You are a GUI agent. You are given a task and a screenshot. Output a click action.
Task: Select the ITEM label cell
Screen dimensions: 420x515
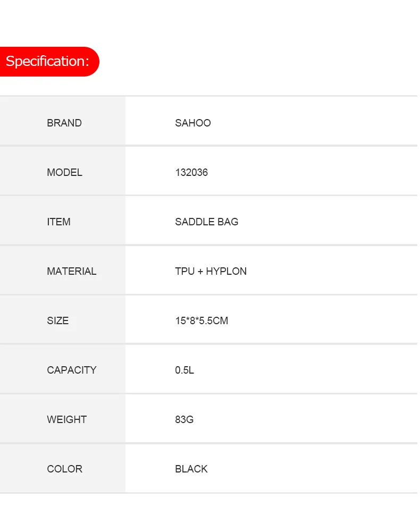tap(62, 221)
